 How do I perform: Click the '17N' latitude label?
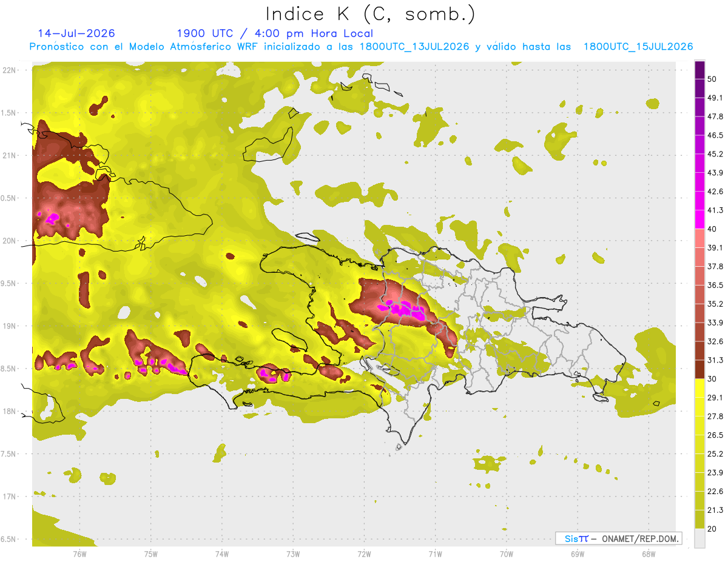(10, 497)
